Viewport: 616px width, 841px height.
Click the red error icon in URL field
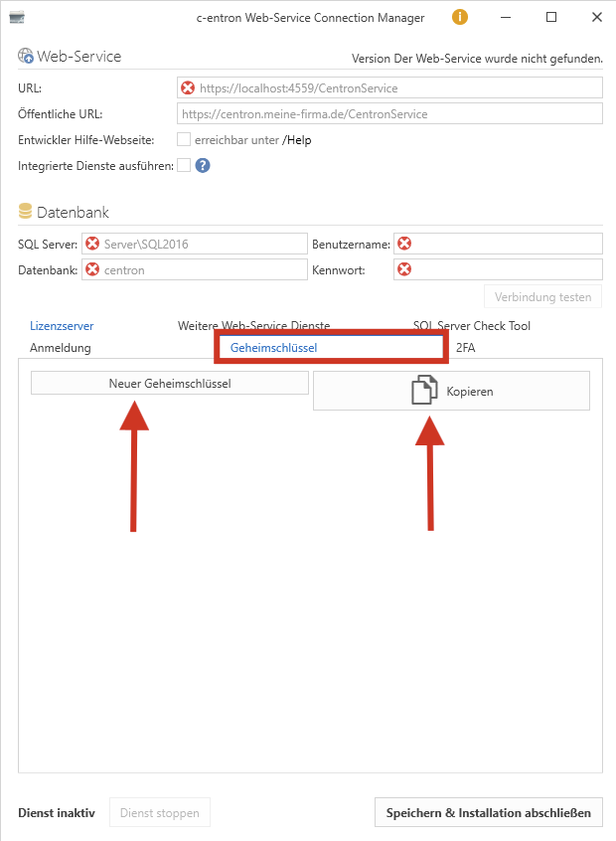tap(188, 88)
